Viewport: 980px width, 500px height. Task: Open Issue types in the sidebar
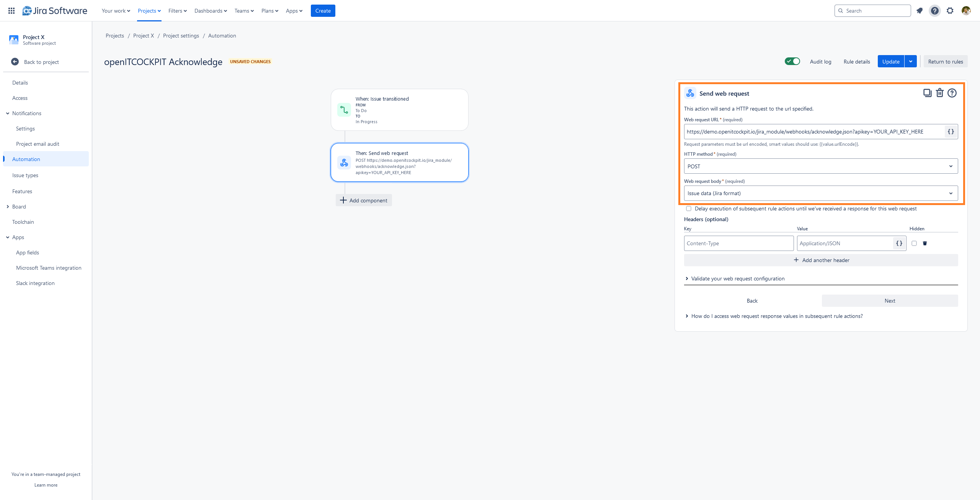[25, 175]
